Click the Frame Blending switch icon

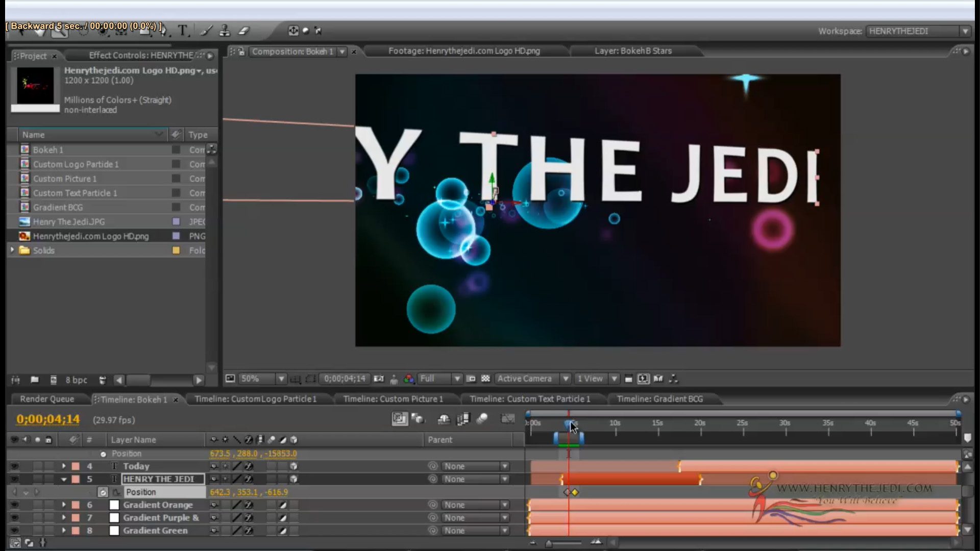click(x=463, y=419)
